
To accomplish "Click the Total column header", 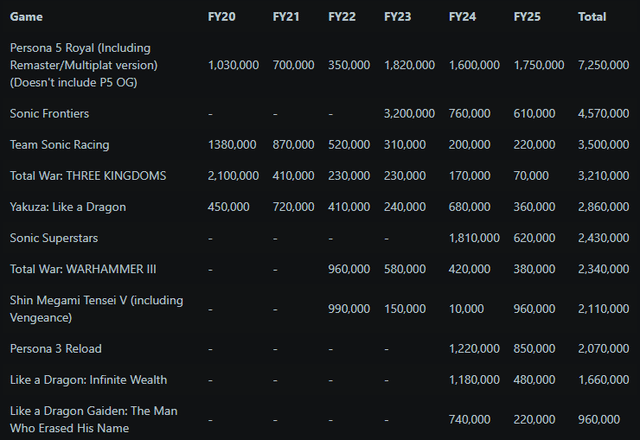I will (592, 17).
